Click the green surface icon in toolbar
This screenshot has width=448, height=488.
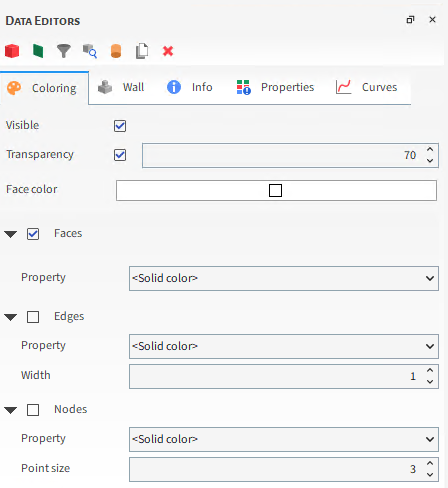(x=38, y=51)
